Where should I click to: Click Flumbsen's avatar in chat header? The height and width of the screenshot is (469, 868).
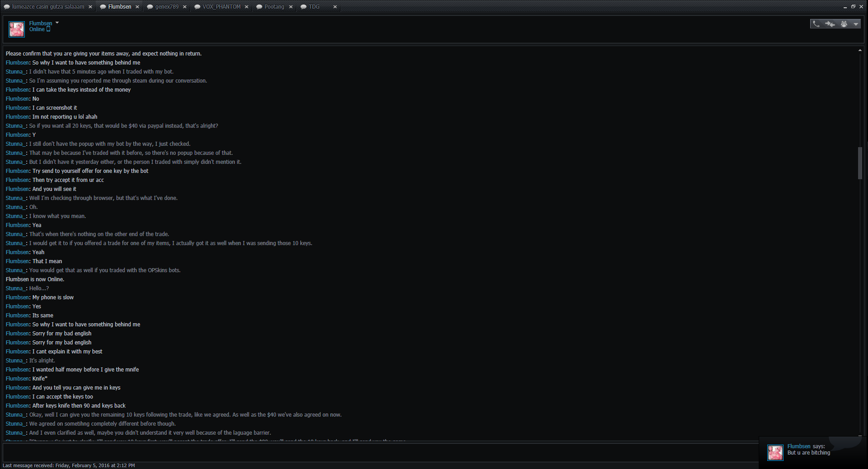point(17,29)
